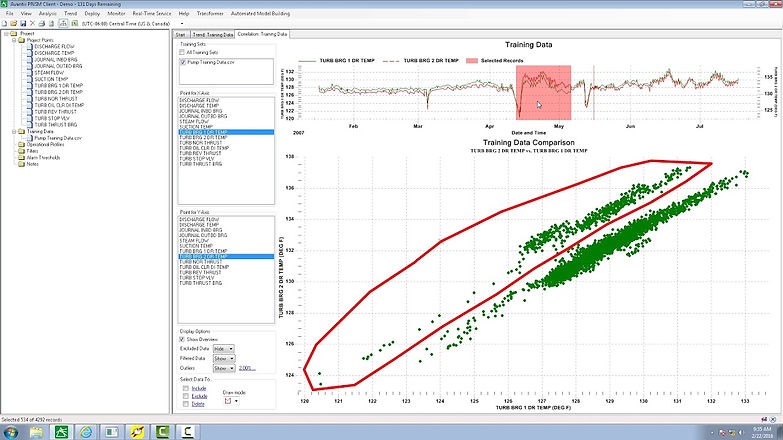Click the Print toolbar icon
The height and width of the screenshot is (440, 783).
click(x=42, y=23)
